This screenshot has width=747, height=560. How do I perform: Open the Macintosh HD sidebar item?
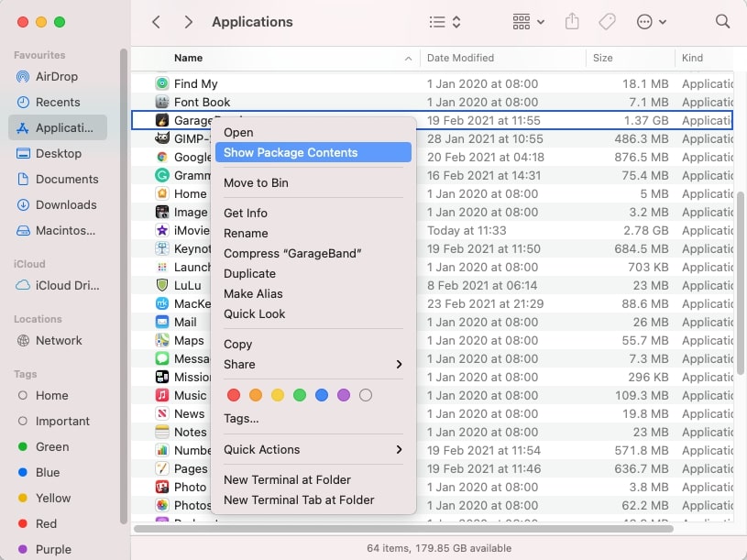pos(57,230)
